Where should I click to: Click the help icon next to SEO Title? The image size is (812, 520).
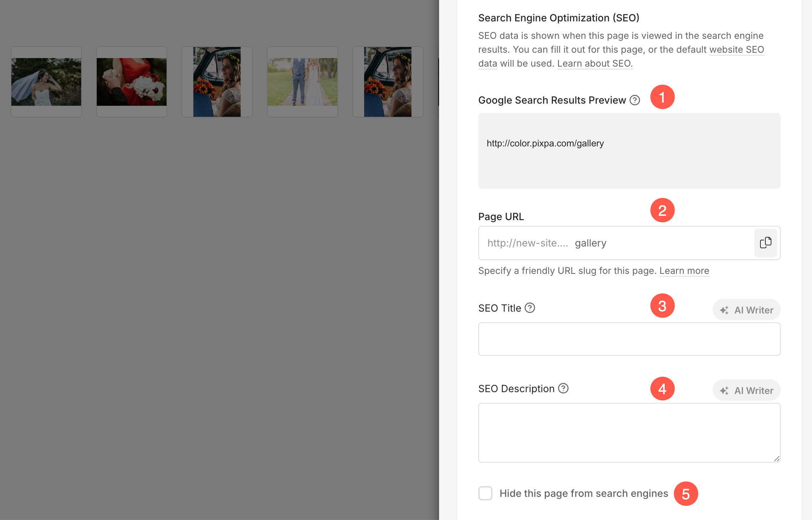[530, 308]
